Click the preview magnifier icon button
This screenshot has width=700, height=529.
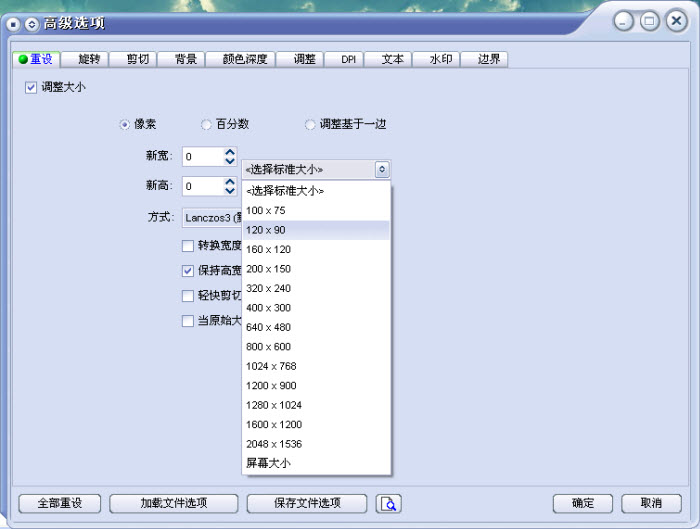pos(388,504)
